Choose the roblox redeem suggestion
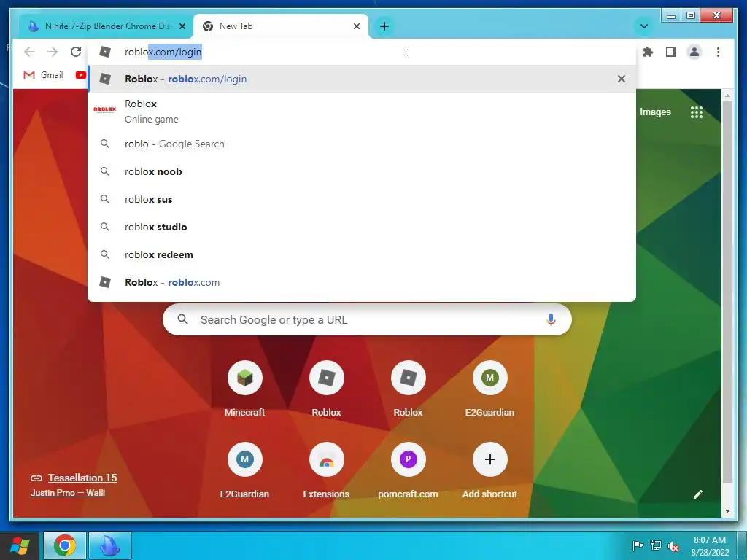This screenshot has height=560, width=747. click(x=362, y=254)
